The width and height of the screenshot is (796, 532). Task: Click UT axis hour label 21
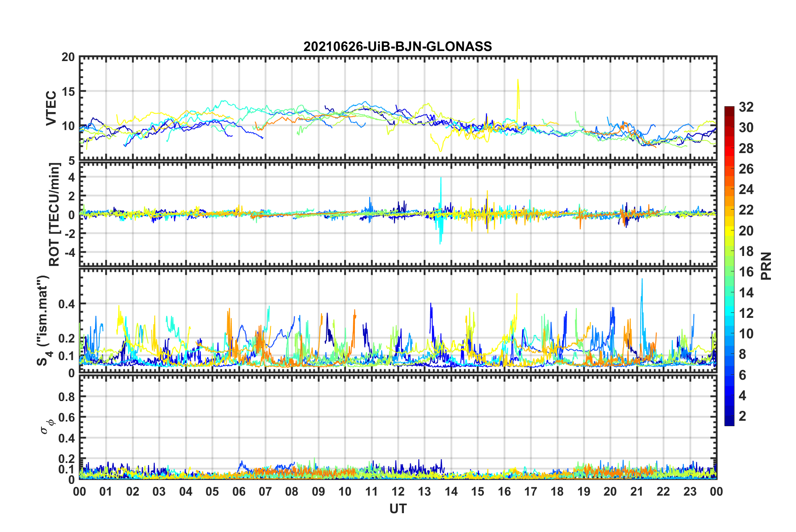[637, 491]
